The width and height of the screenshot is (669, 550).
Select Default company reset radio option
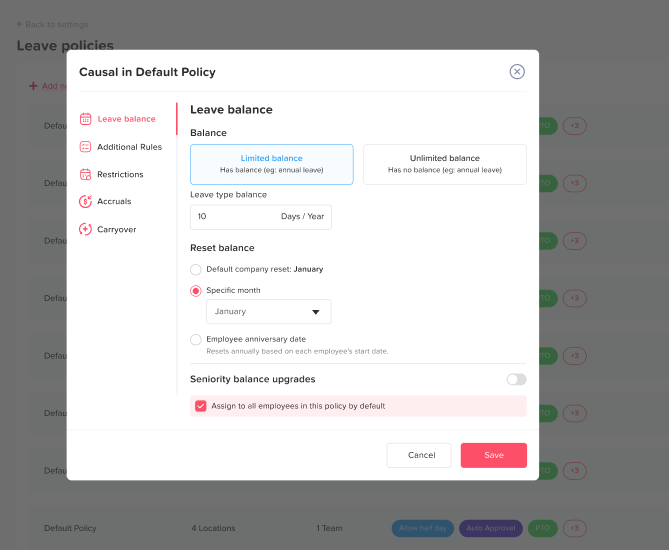tap(196, 269)
